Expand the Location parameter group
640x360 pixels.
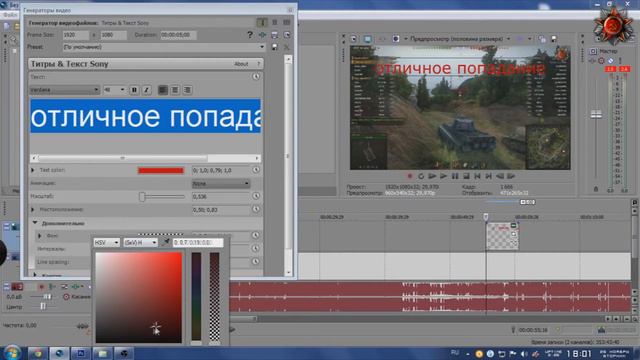click(33, 209)
